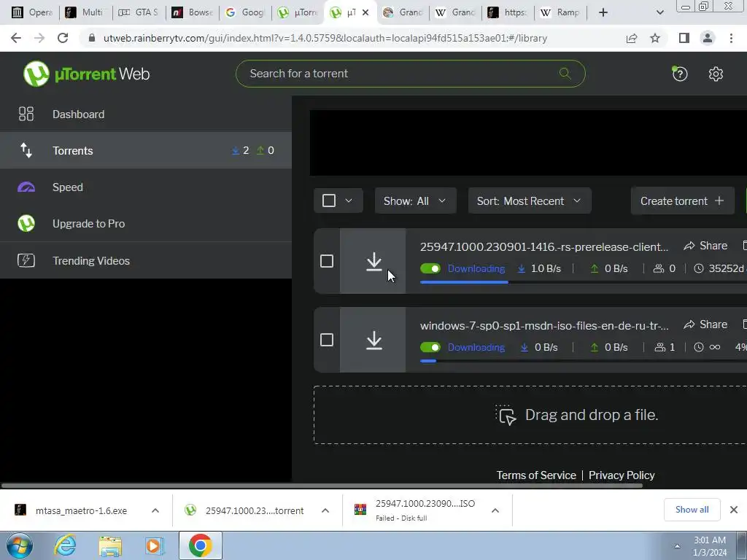Switch to the GTA S browser tab

pos(138,12)
